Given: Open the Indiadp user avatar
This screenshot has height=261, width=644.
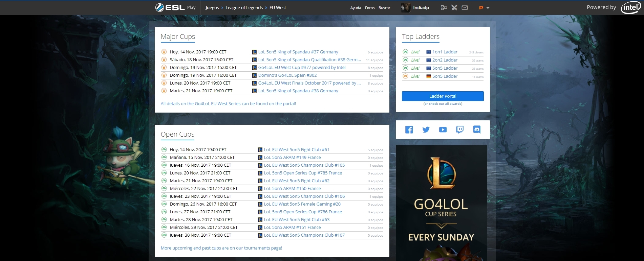Looking at the screenshot, I should coord(406,7).
